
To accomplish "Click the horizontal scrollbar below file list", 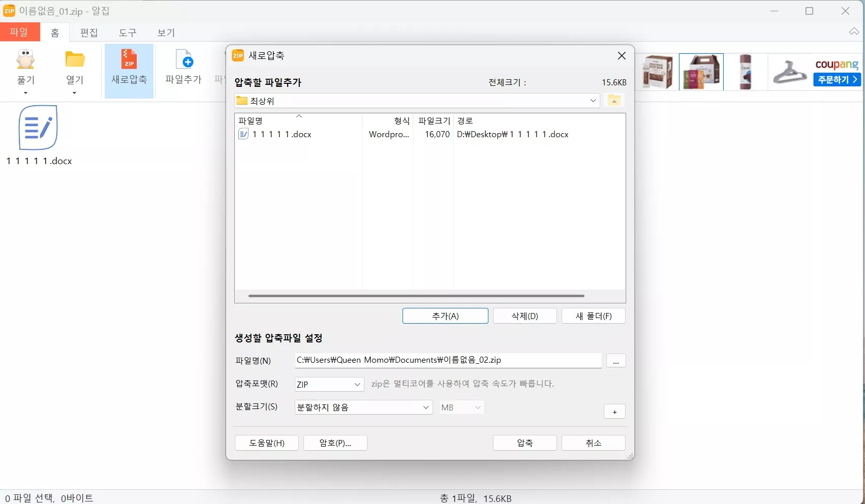I will point(416,296).
